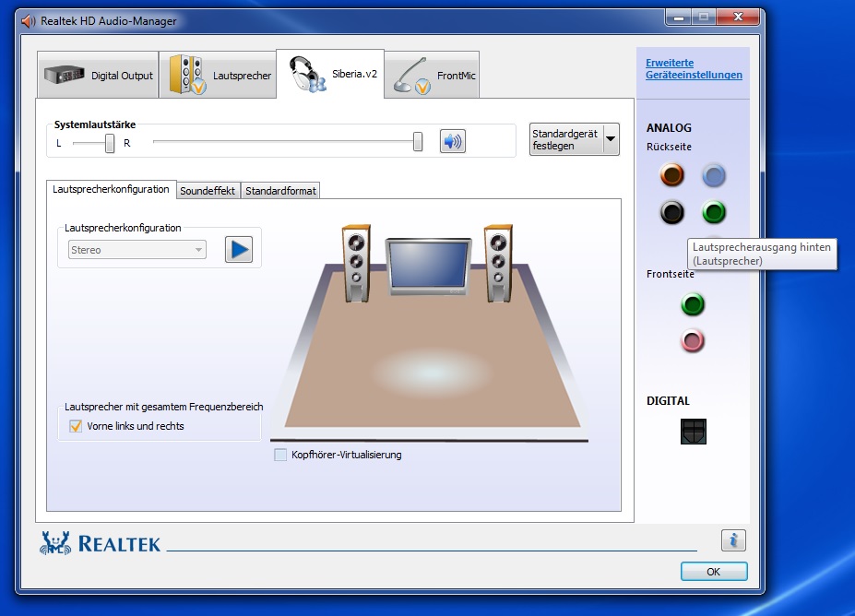The image size is (855, 616).
Task: Open the Standardformat tab
Action: click(x=280, y=191)
